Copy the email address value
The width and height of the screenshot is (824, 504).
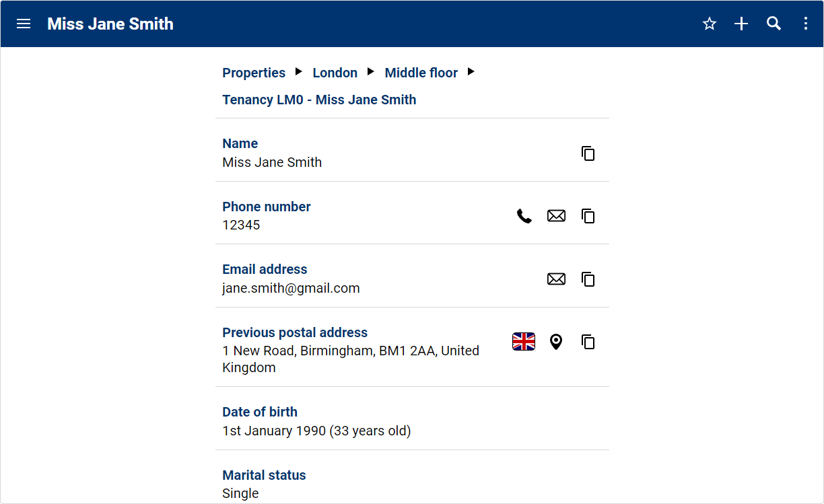pos(588,279)
